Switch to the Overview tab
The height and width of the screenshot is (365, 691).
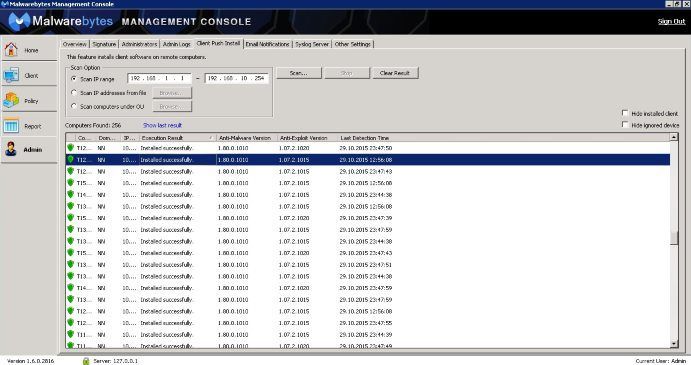pos(74,44)
